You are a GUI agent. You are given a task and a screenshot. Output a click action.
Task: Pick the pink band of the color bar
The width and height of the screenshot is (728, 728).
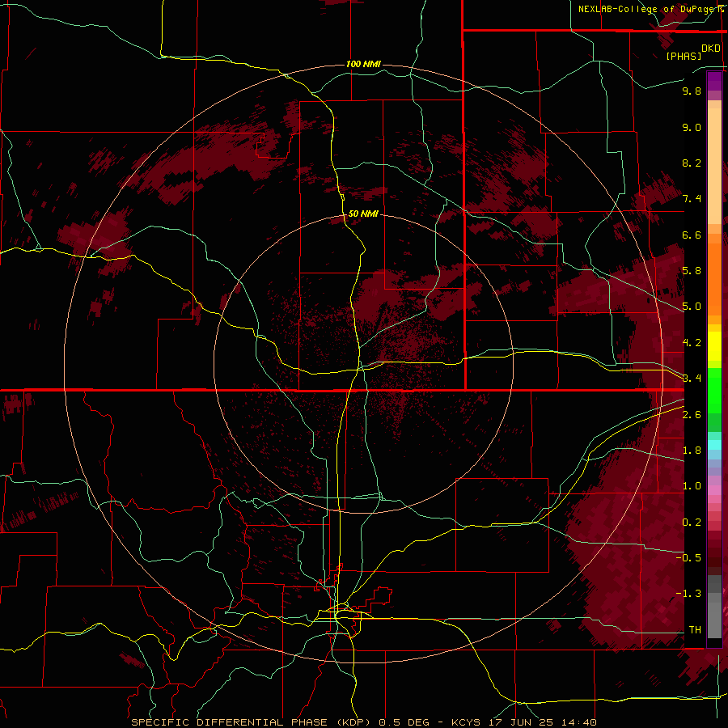714,490
